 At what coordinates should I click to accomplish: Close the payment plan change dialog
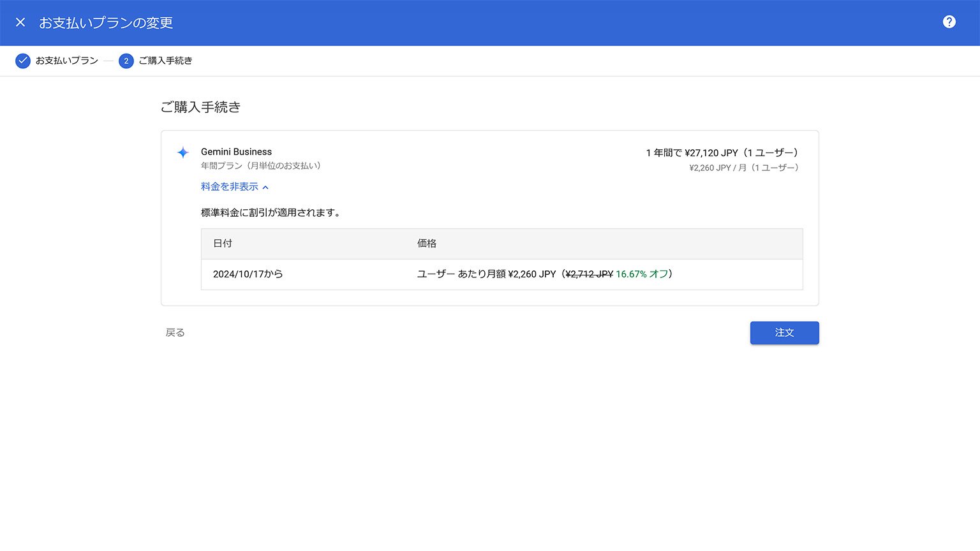(x=20, y=22)
